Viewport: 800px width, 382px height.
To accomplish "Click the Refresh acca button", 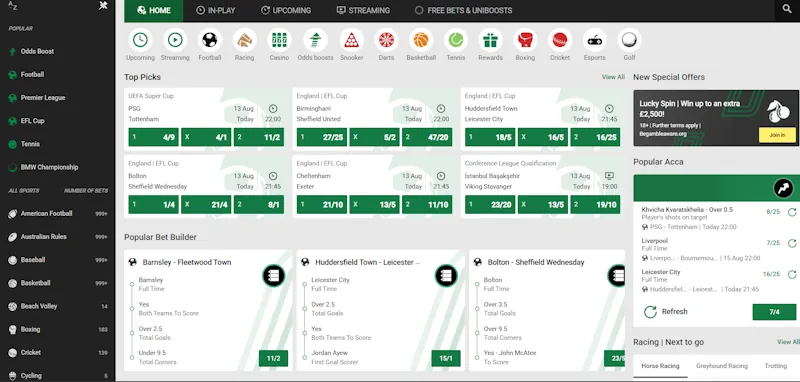I will 666,312.
